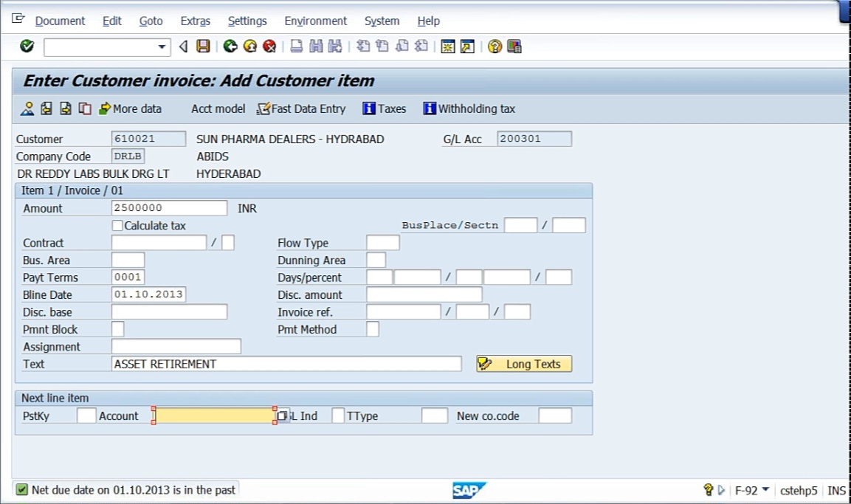Jump to the first page icon
The width and height of the screenshot is (851, 504).
coord(363,46)
